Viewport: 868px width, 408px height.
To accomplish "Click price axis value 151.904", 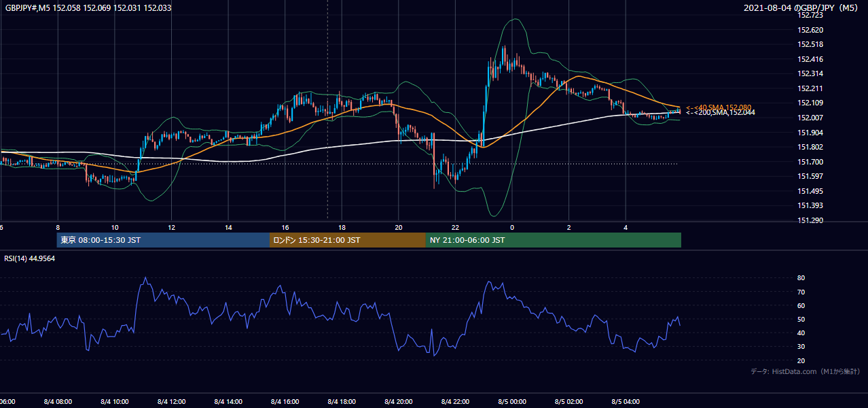I will pos(811,133).
